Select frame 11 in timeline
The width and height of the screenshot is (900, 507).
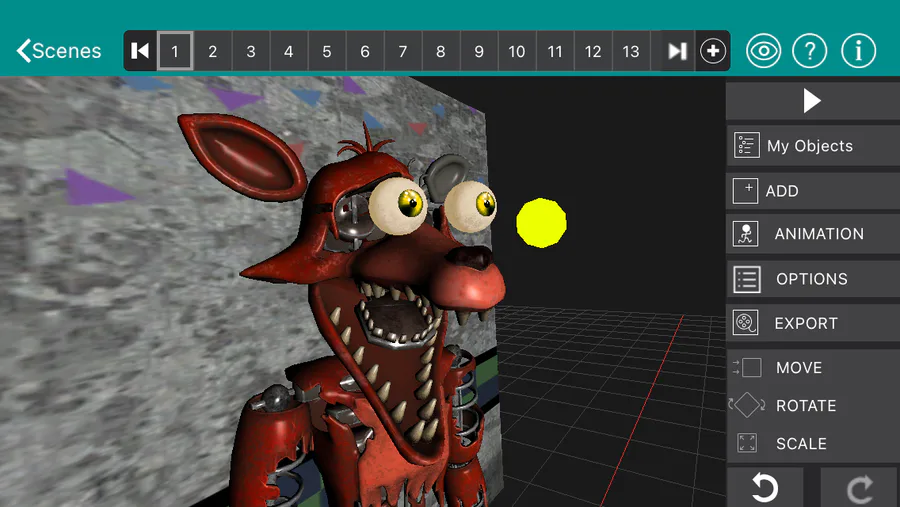(x=554, y=51)
